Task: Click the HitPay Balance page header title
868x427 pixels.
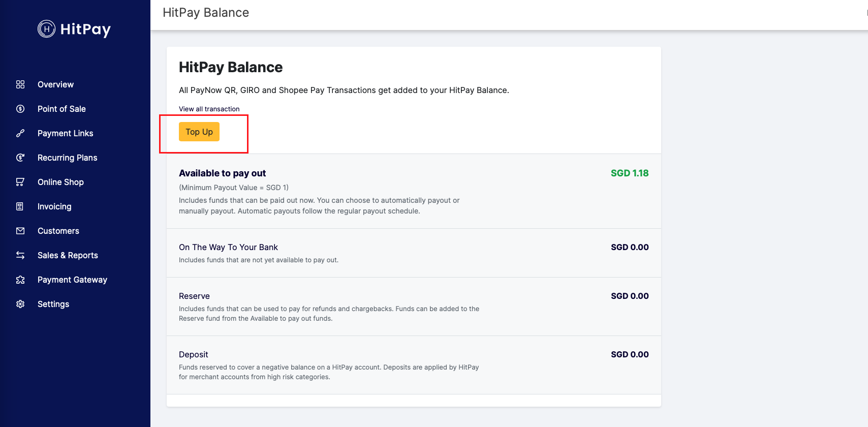Action: 206,13
